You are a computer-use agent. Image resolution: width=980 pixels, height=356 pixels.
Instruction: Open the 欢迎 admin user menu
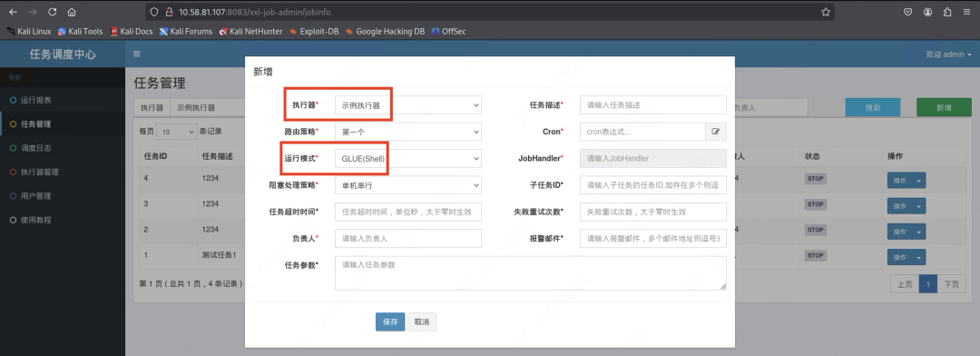pos(948,54)
